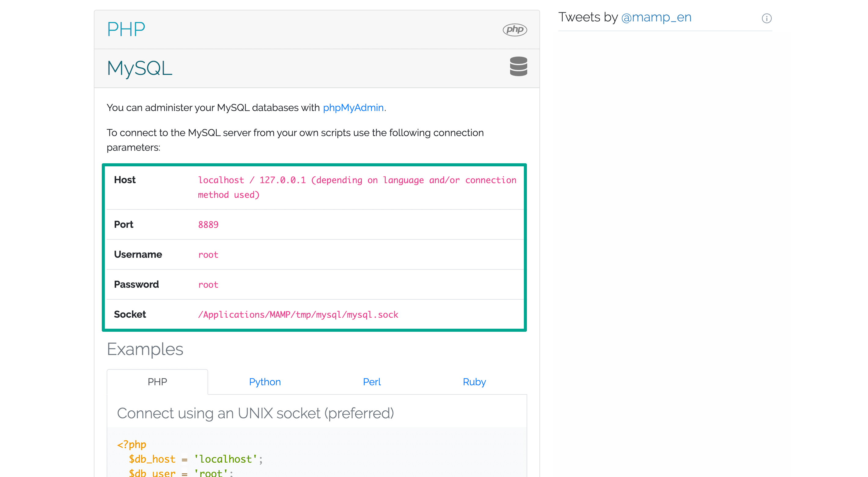This screenshot has width=868, height=477.
Task: Click the Password value root
Action: (x=208, y=285)
